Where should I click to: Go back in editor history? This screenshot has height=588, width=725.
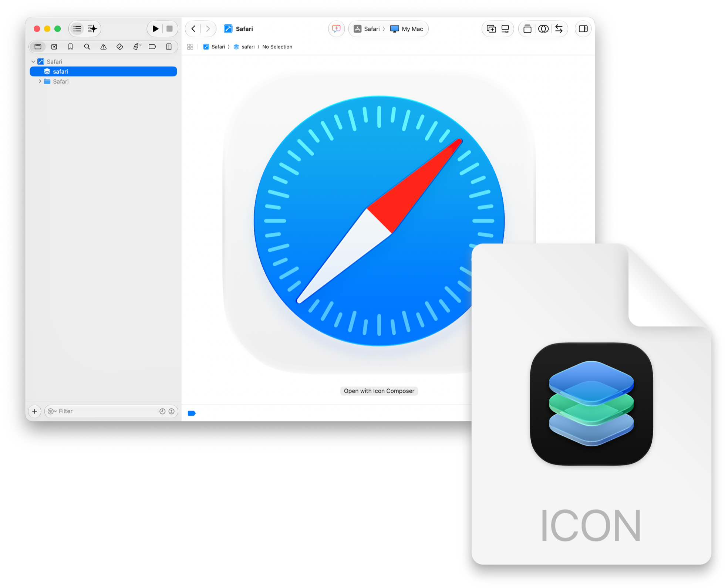[x=193, y=29]
